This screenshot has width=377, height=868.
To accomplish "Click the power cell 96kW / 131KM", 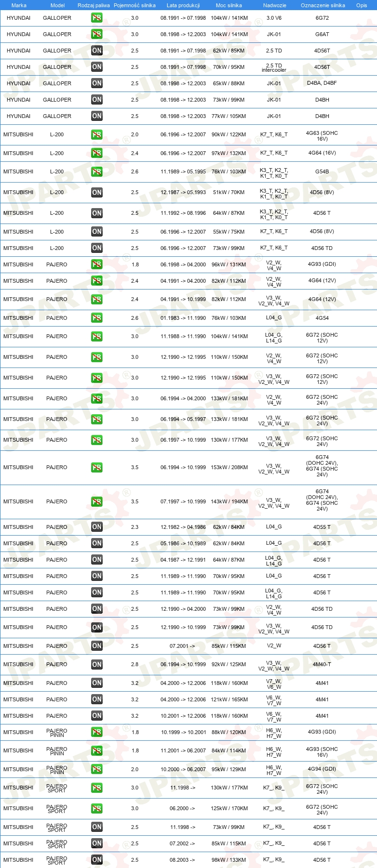I will [229, 264].
